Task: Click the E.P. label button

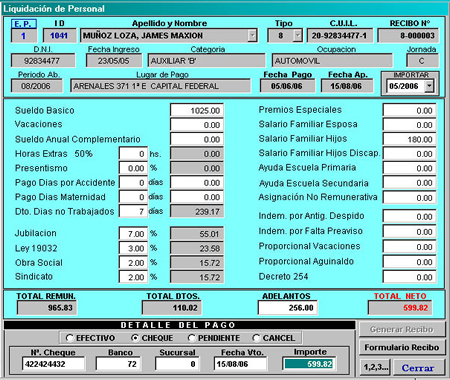Action: pos(24,24)
